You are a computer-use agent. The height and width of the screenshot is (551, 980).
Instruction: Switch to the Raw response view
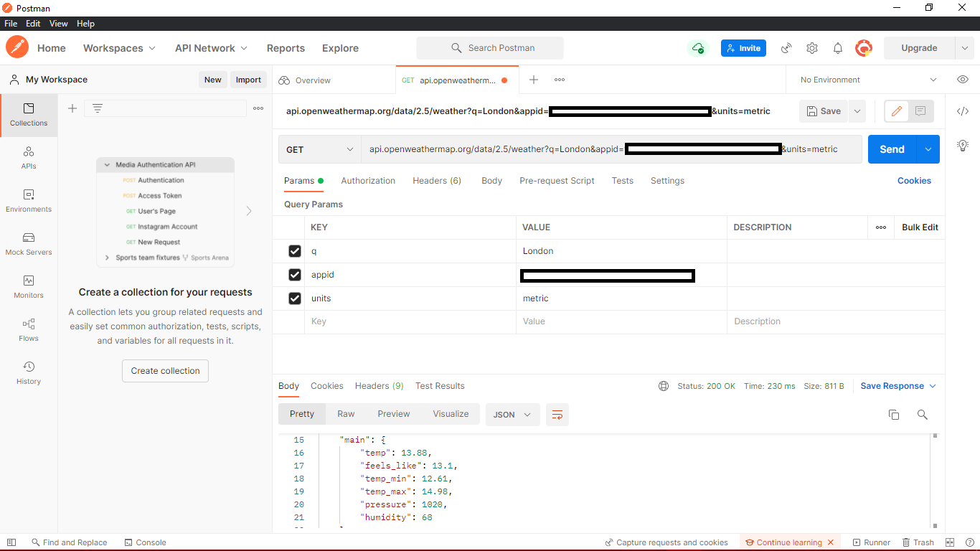346,414
